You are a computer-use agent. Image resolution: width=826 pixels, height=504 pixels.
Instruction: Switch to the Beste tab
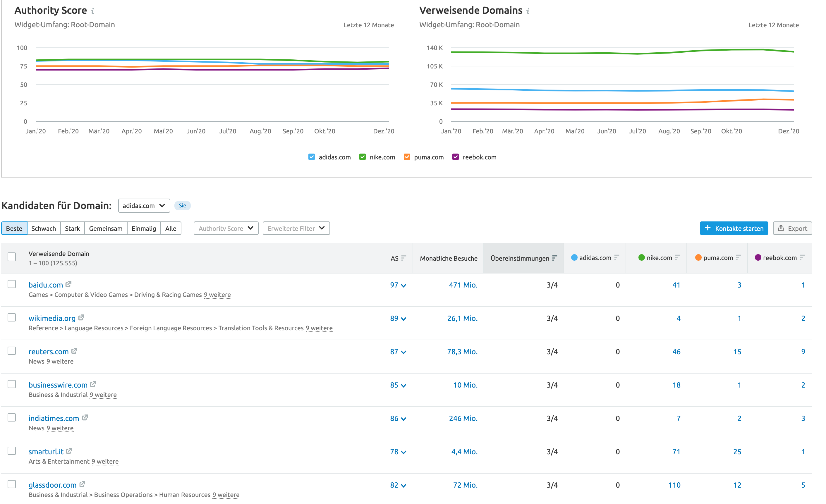point(14,228)
